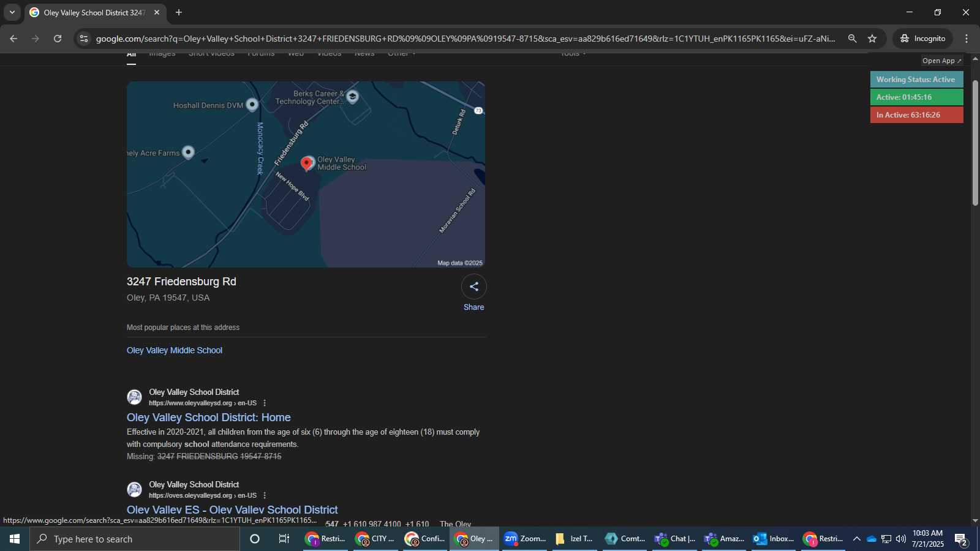Click the Map data ©2025 label

tap(460, 263)
